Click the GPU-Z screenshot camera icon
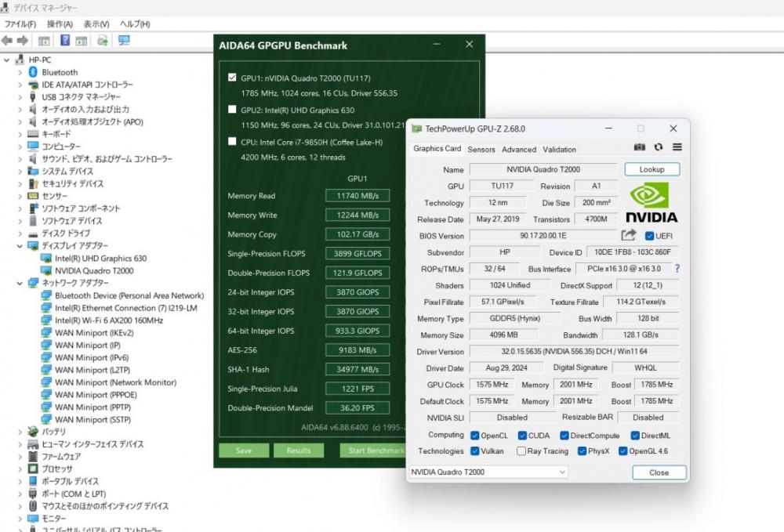The image size is (784, 532). [x=640, y=147]
